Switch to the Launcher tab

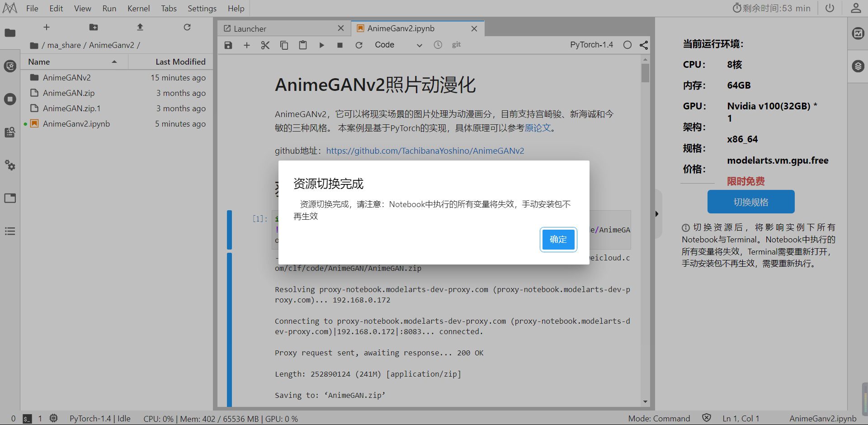[x=283, y=28]
